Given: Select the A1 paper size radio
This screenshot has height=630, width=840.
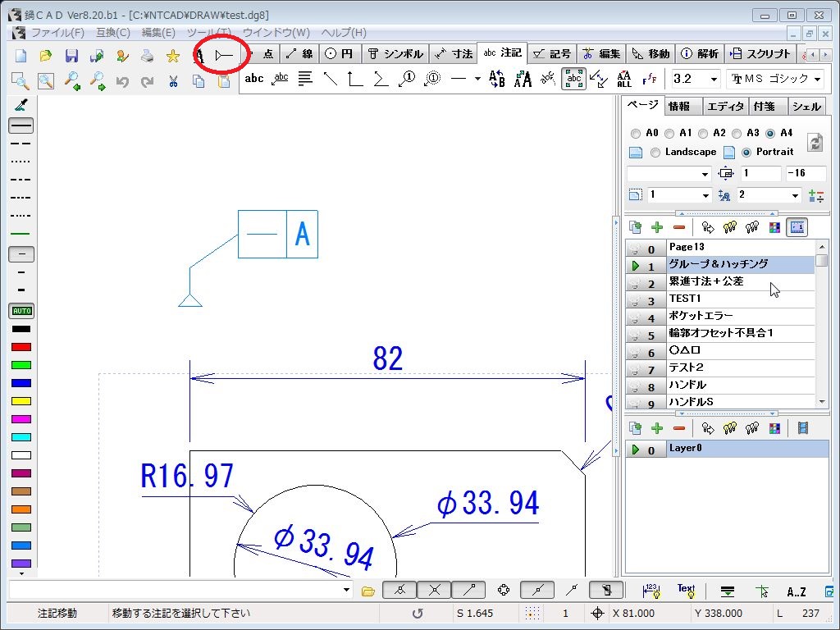Looking at the screenshot, I should point(669,134).
